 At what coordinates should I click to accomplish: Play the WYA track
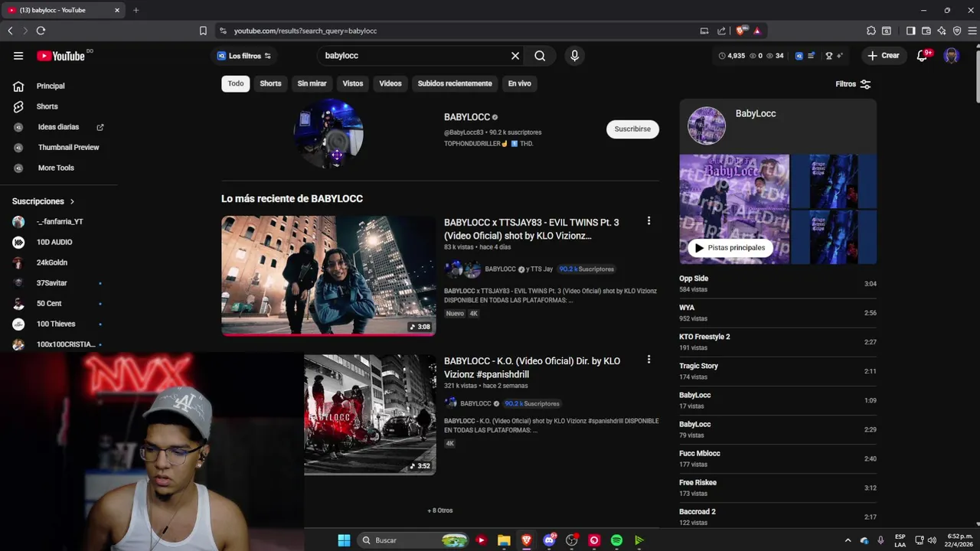[778, 313]
